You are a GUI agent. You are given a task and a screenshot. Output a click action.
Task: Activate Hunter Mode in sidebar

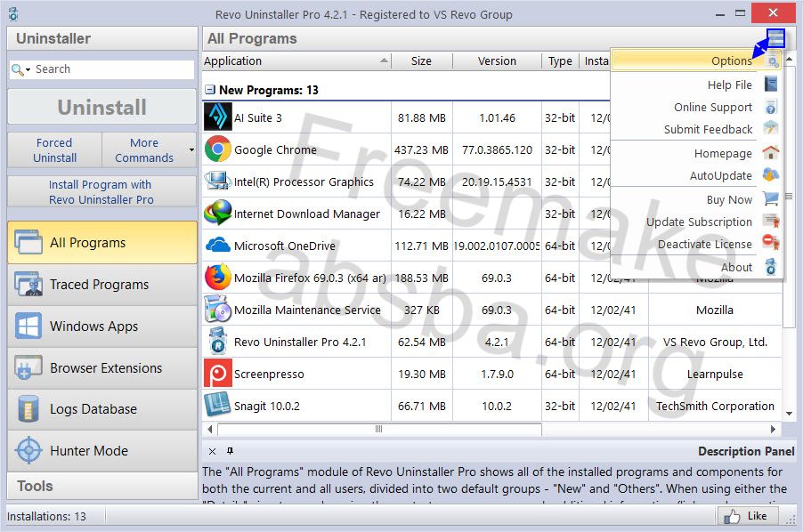pyautogui.click(x=101, y=451)
